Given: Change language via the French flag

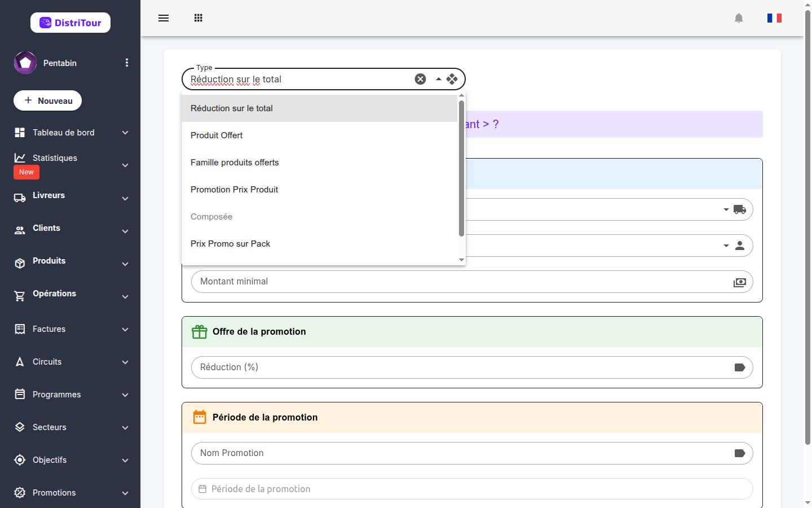Looking at the screenshot, I should pos(774,18).
